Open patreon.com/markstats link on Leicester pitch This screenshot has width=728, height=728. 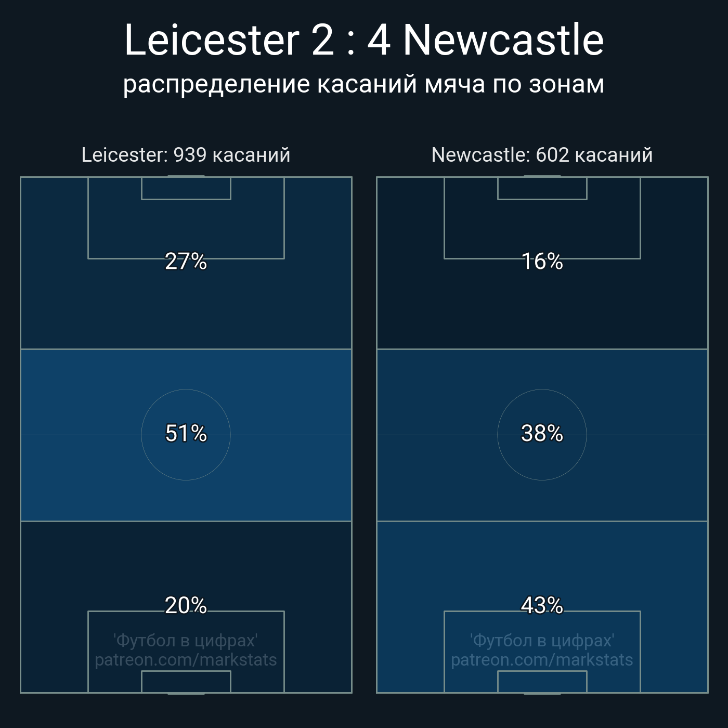(x=186, y=660)
